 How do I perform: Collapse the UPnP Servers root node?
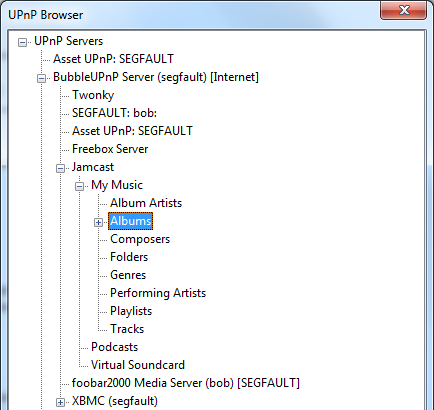coord(22,42)
